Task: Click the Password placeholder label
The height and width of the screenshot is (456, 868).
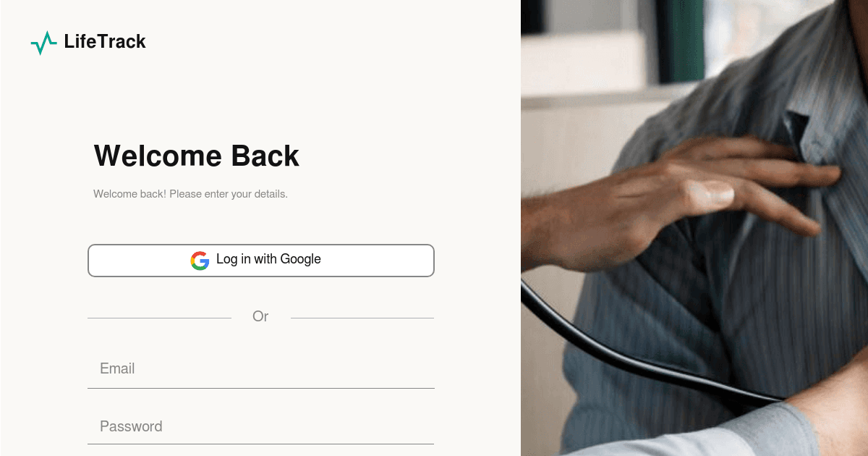Action: coord(131,427)
